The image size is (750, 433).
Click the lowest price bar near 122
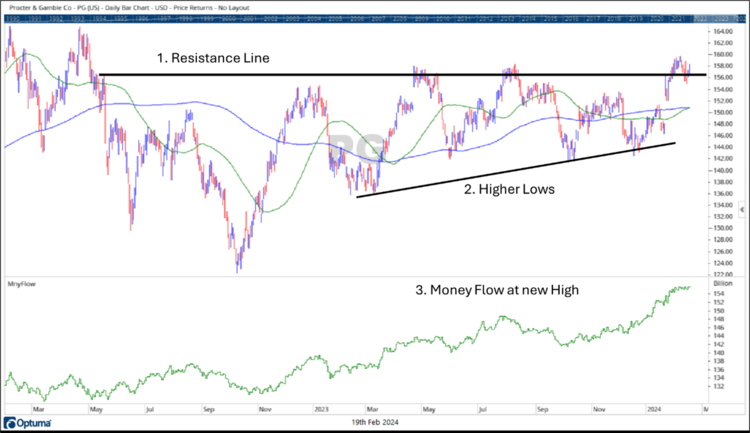[x=238, y=266]
